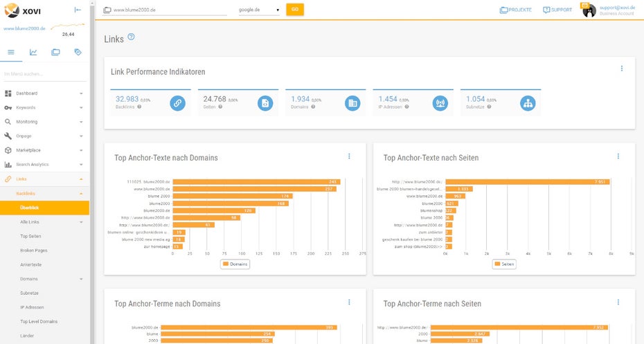This screenshot has width=644, height=344.
Task: Click the domain input field www.blume2000.de
Action: pos(165,10)
